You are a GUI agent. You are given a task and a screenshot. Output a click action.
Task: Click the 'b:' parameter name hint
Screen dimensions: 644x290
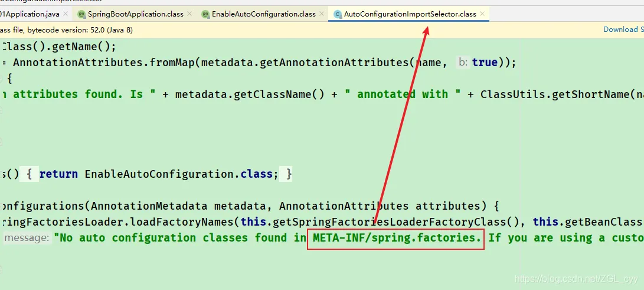pyautogui.click(x=463, y=63)
